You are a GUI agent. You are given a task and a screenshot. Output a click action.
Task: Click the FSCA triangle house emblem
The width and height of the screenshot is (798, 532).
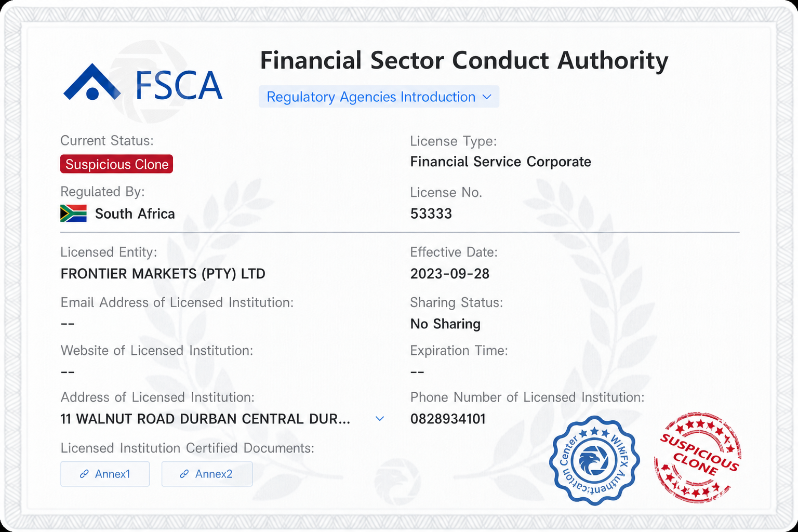point(92,82)
